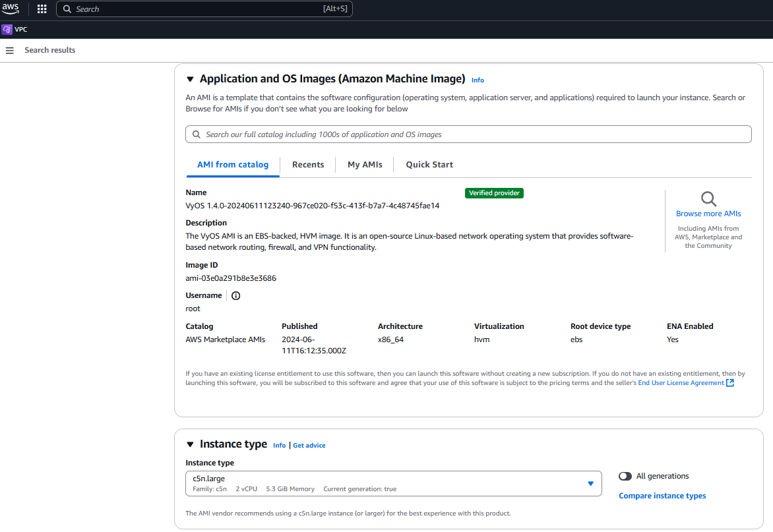Image resolution: width=773 pixels, height=532 pixels.
Task: Click the info icon beside Username
Action: 235,295
